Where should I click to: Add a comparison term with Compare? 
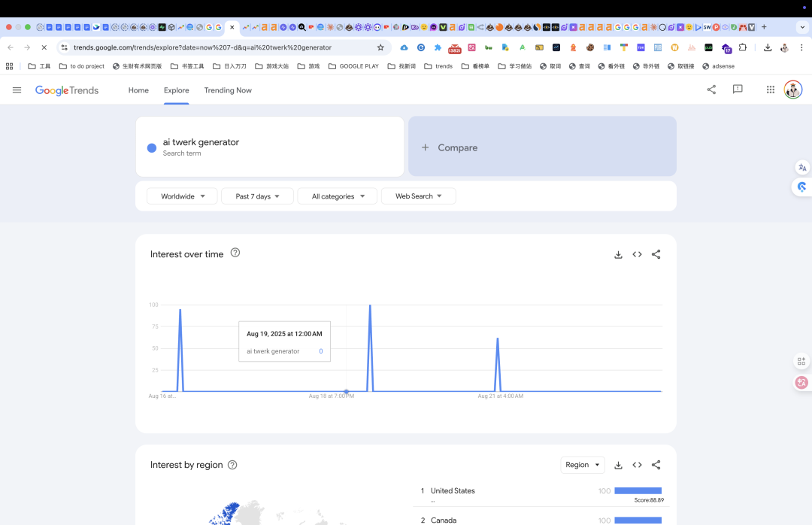coord(542,147)
